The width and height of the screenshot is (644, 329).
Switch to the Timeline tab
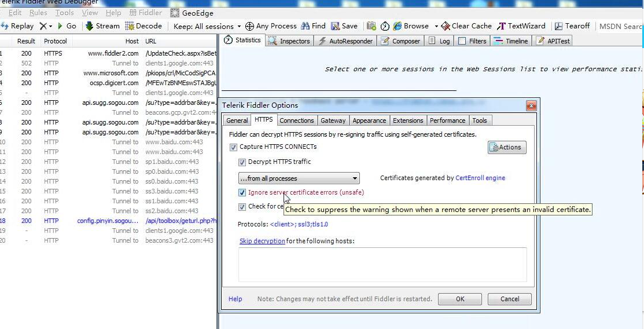click(511, 41)
